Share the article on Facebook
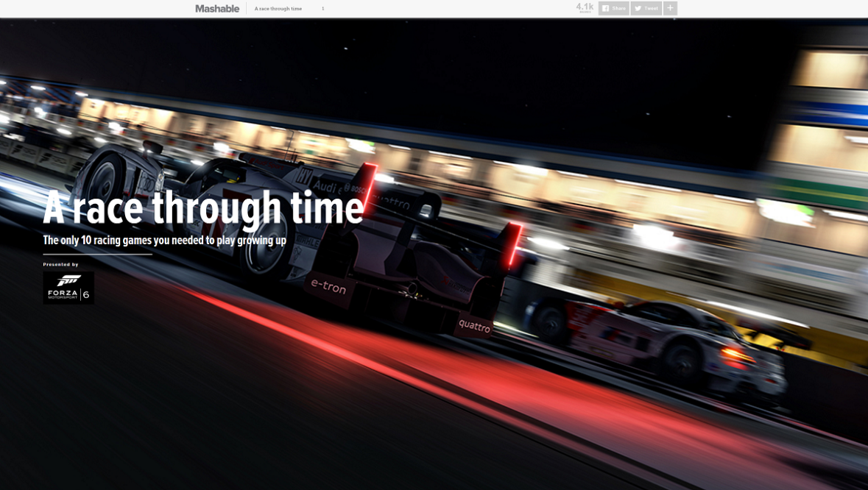868x490 pixels. 613,9
